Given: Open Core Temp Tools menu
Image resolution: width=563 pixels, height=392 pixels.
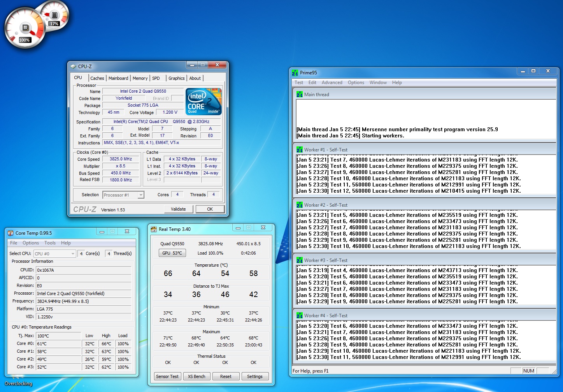Looking at the screenshot, I should 50,243.
